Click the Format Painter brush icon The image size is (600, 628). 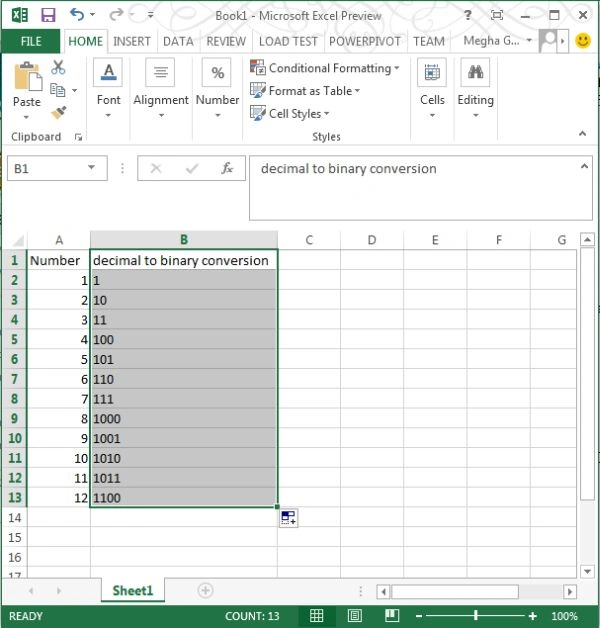click(58, 113)
